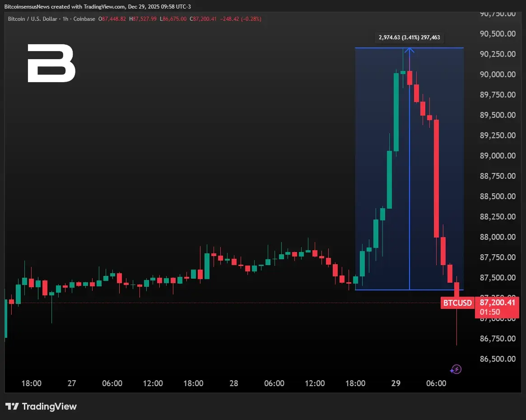Click the closing value C87,200.41 in legend
This screenshot has width=526, height=420.
204,19
